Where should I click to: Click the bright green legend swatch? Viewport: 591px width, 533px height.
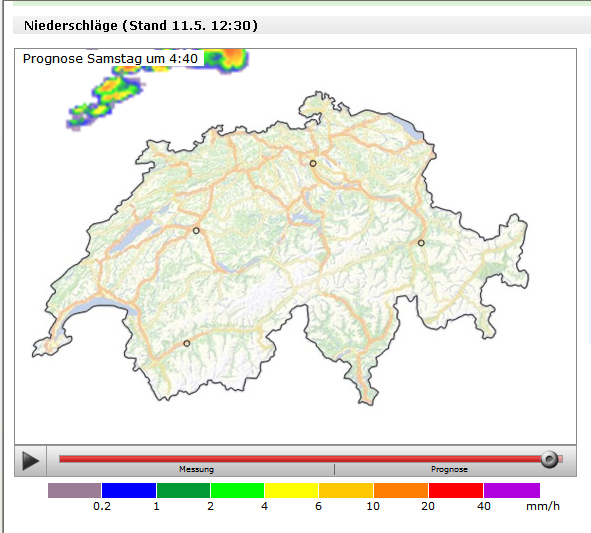pyautogui.click(x=237, y=490)
